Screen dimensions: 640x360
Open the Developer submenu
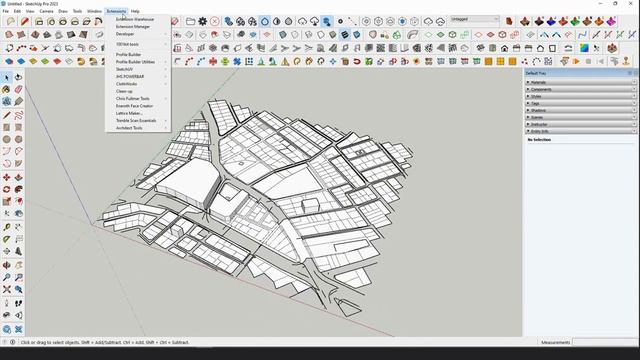point(138,34)
